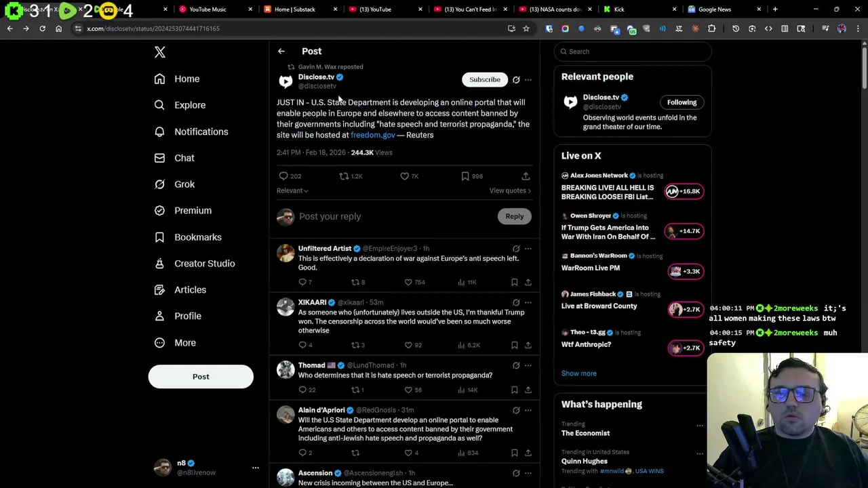Viewport: 868px width, 488px height.
Task: Open account options dots next to n8
Action: tap(256, 468)
